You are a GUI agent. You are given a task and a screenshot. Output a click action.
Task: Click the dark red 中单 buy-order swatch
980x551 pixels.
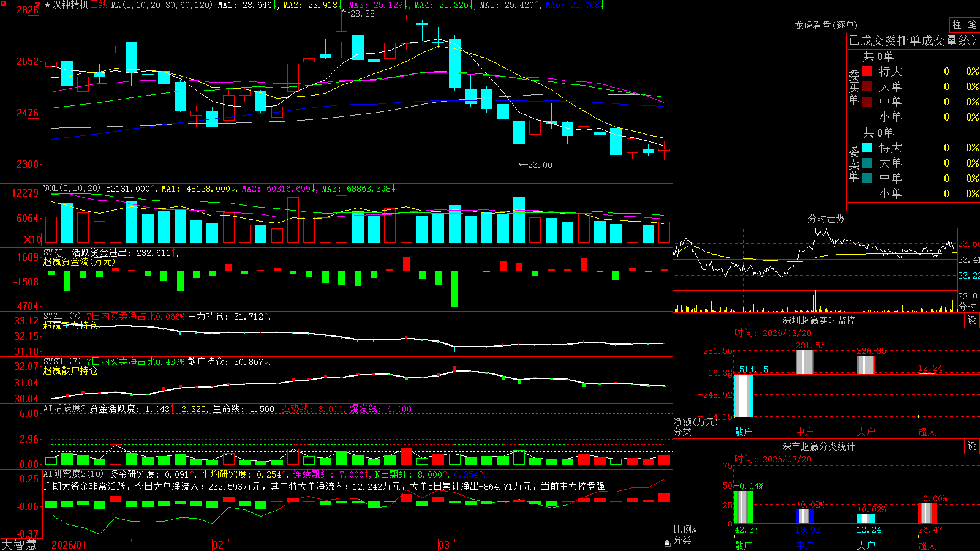tap(867, 101)
